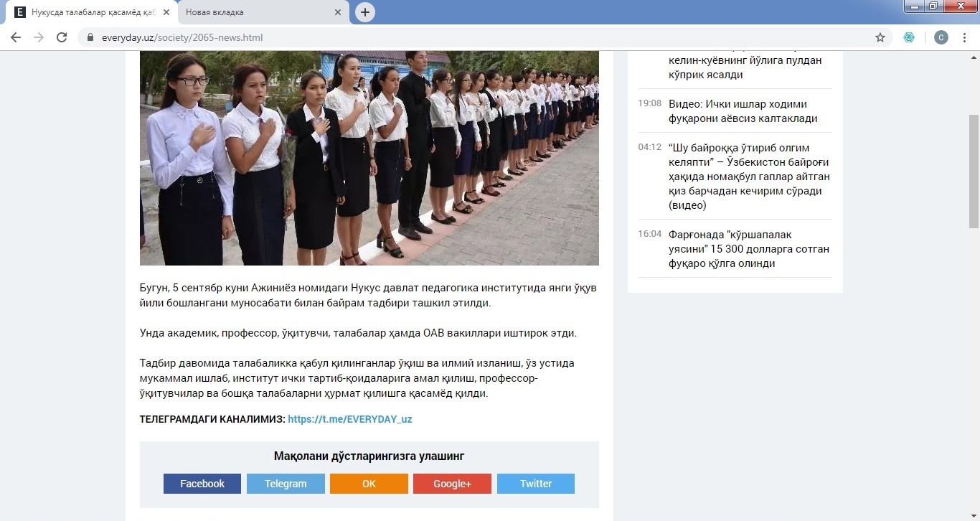The height and width of the screenshot is (521, 980).
Task: Open the teal browser extension icon
Action: coord(909,37)
